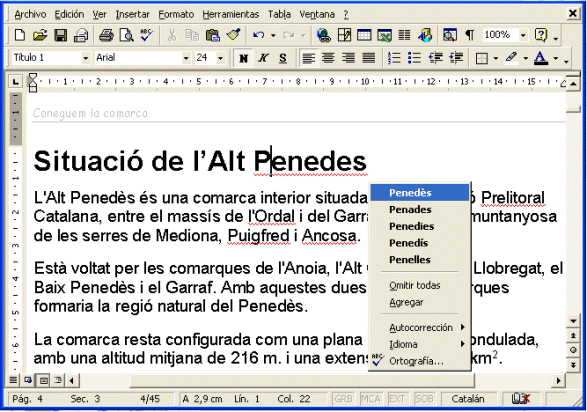587x412 pixels.
Task: Open a file with the folder icon
Action: [x=40, y=36]
